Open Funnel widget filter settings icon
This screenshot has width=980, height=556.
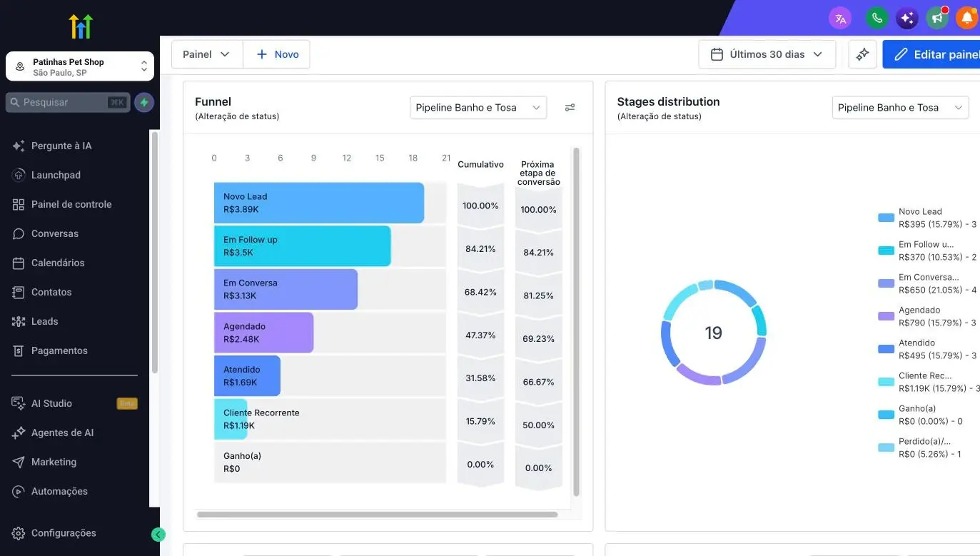(x=570, y=108)
